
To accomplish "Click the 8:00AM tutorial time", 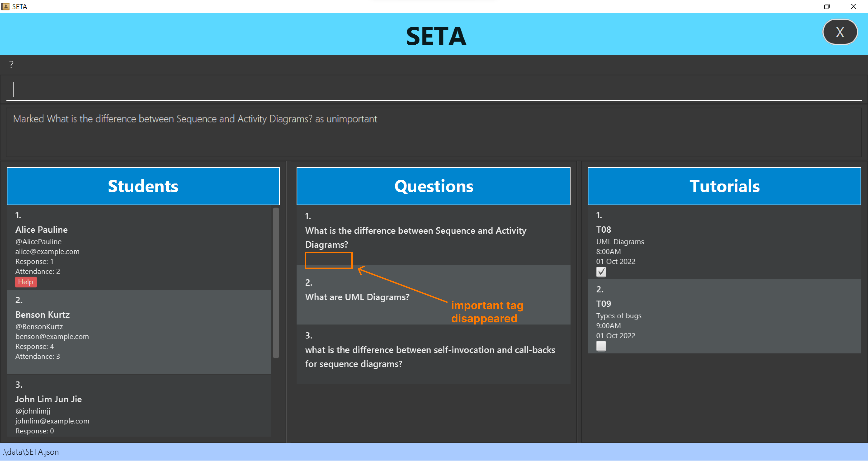I will pyautogui.click(x=609, y=251).
